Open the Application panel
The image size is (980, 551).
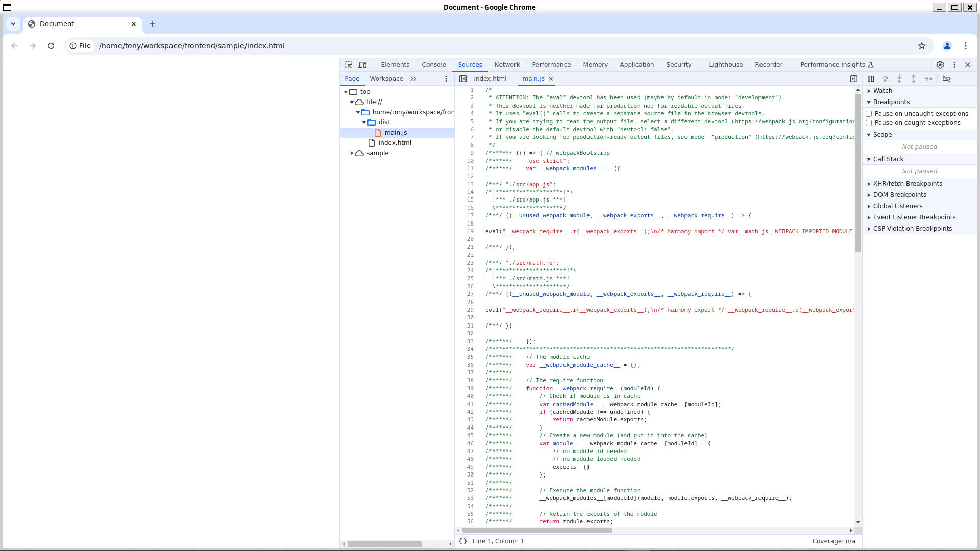[636, 65]
